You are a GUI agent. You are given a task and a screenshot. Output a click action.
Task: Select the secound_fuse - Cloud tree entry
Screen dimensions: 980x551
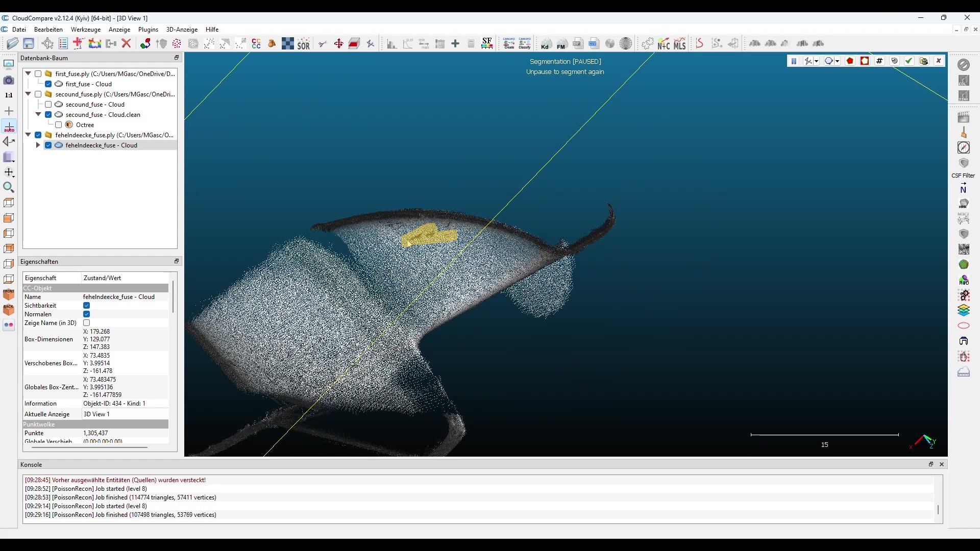coord(95,105)
